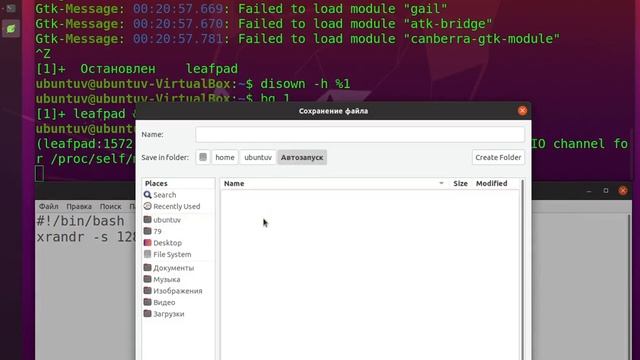This screenshot has height=360, width=640.
Task: Go to home folder breadcrumb
Action: 225,157
